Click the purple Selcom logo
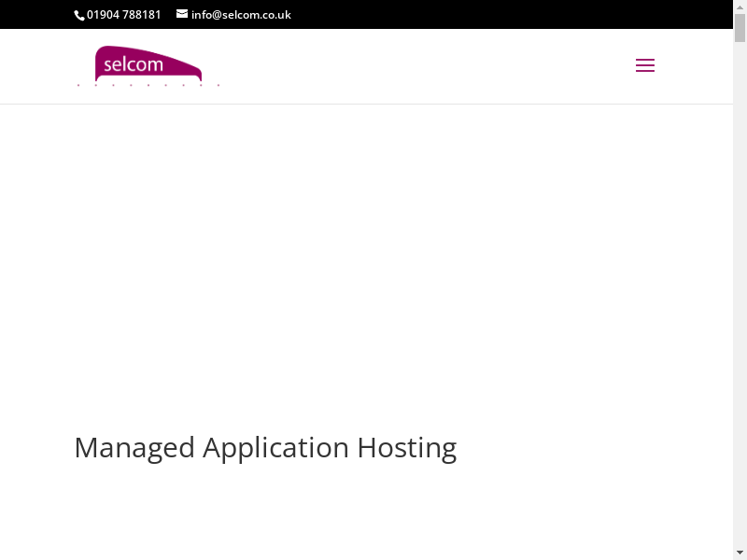Image resolution: width=747 pixels, height=560 pixels. (148, 65)
